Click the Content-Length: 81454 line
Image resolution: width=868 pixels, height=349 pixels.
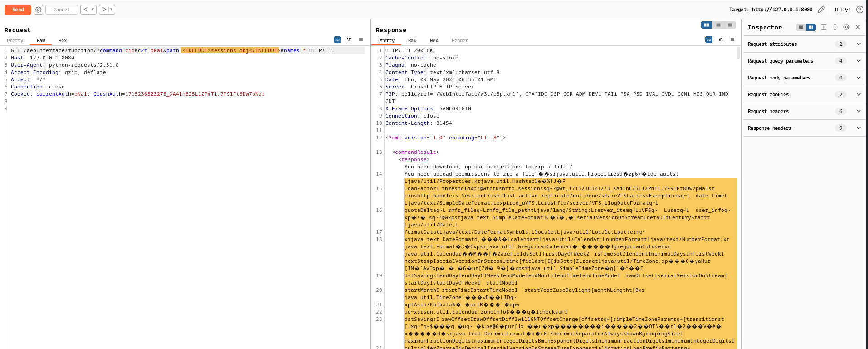tap(419, 123)
